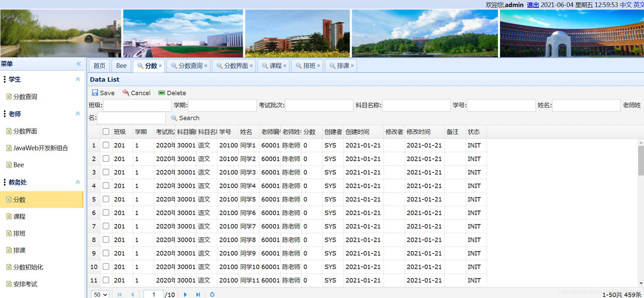Go to previous page of results
This screenshot has height=298, width=644.
coord(132,295)
